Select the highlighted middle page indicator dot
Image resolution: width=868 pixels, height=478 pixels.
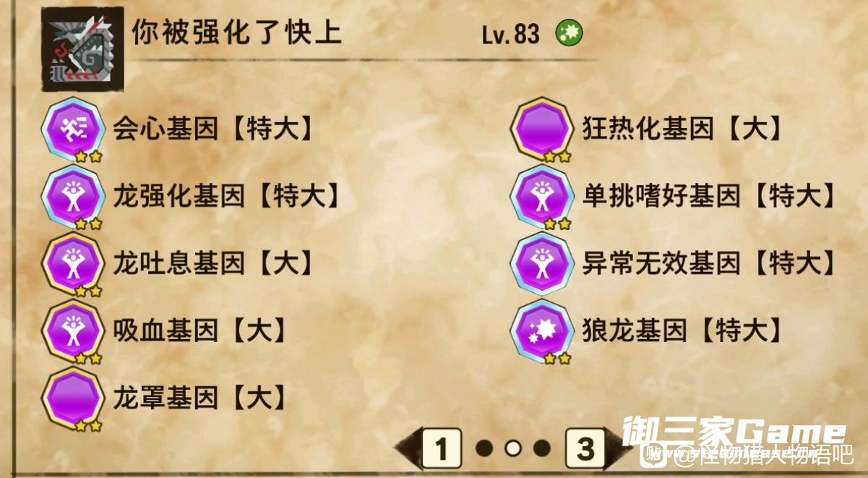513,448
